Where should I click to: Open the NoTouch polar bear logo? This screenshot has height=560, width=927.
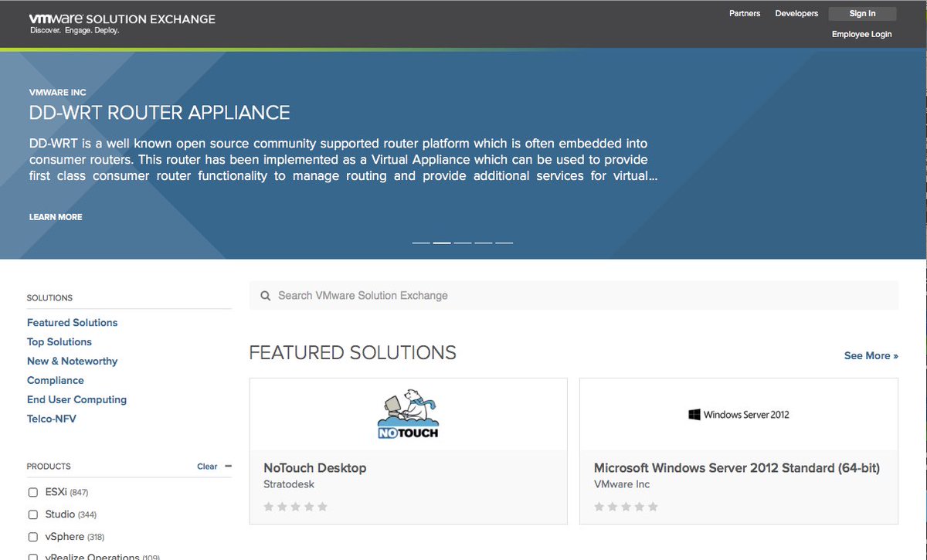[408, 415]
